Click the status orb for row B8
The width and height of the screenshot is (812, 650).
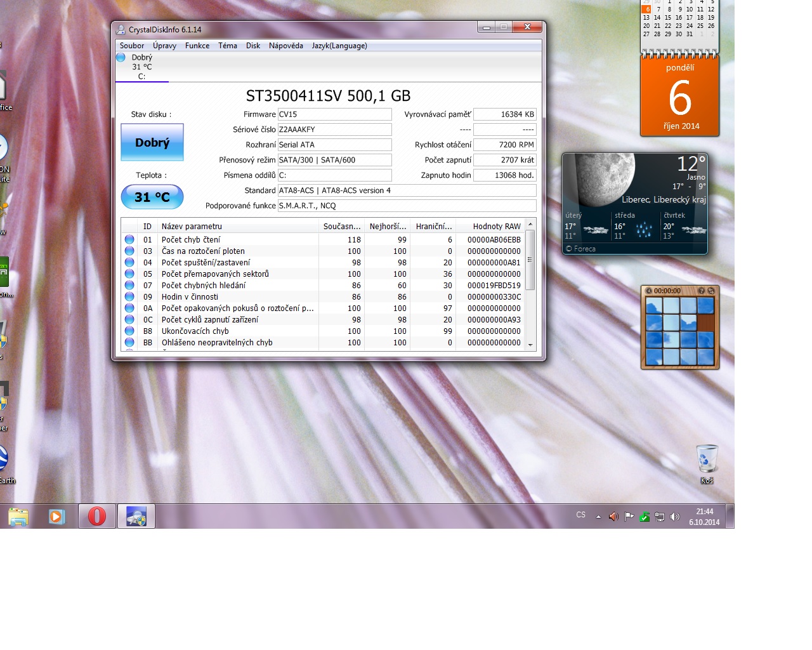coord(129,331)
